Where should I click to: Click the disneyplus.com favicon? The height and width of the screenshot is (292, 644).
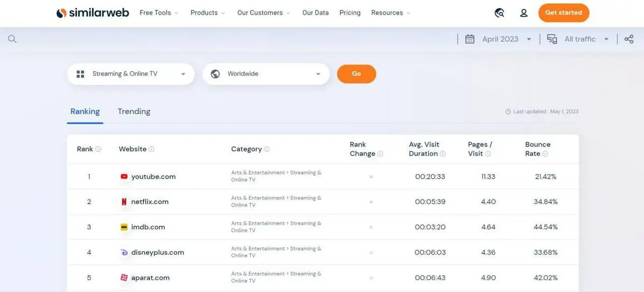point(124,252)
